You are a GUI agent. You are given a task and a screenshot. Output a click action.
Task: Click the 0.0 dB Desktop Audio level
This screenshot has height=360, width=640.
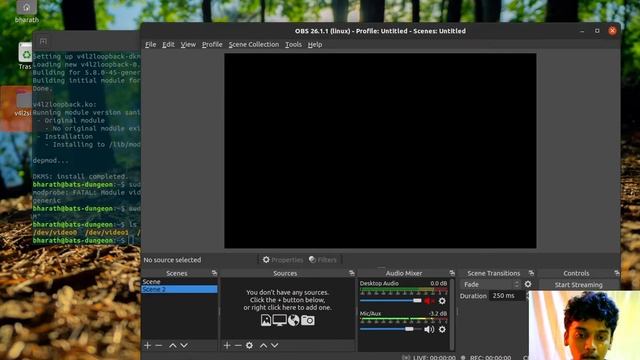click(438, 283)
